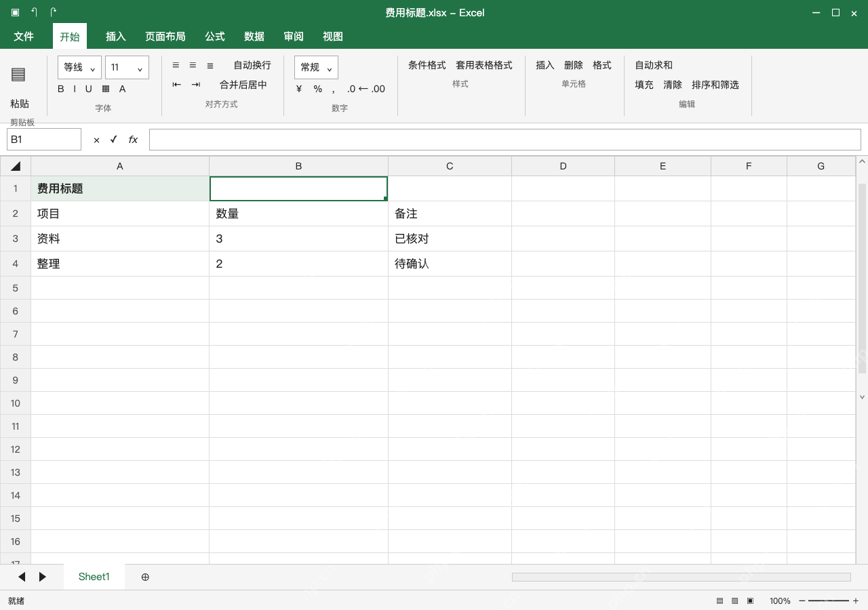Switch to the 数据 (Data) ribbon tab
The image size is (868, 610).
254,37
